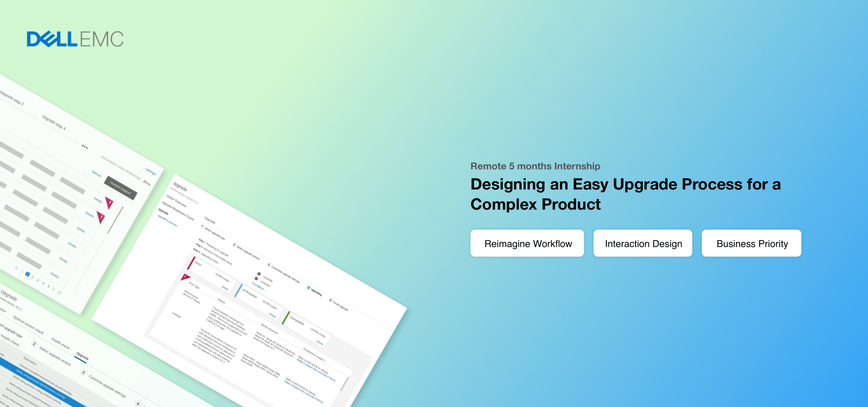
Task: Click the last-page pagination arrow icon
Action: [59, 292]
